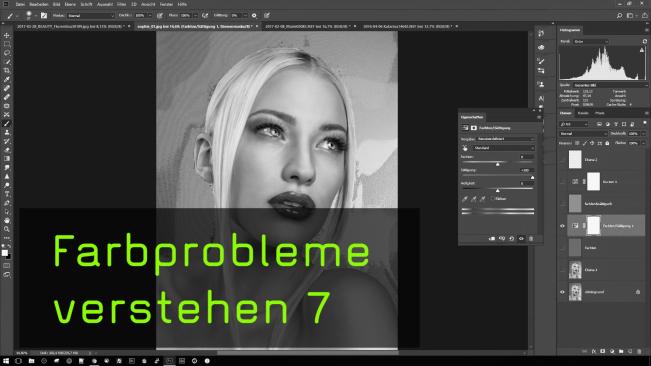
Task: Open the layer blend mode dropdown
Action: 583,134
